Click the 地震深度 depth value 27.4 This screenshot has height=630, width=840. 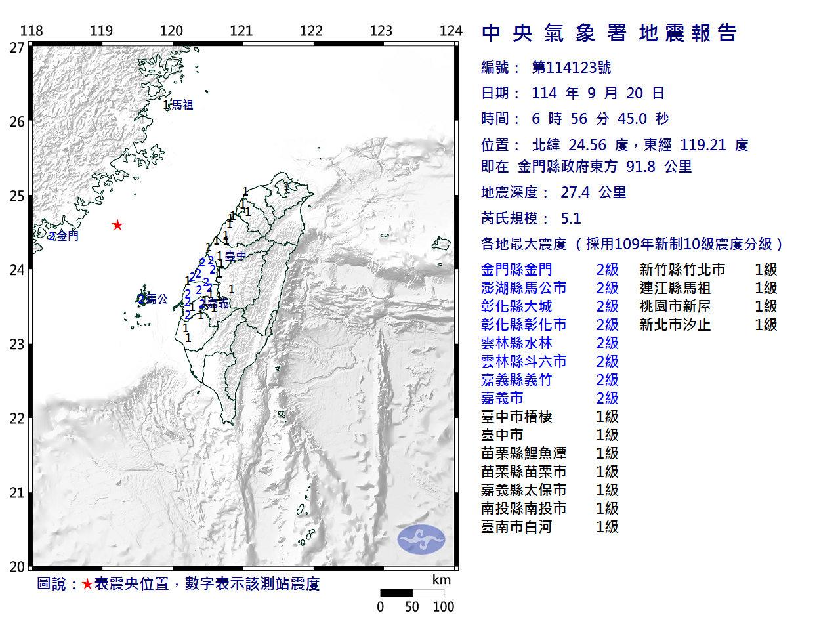click(575, 192)
